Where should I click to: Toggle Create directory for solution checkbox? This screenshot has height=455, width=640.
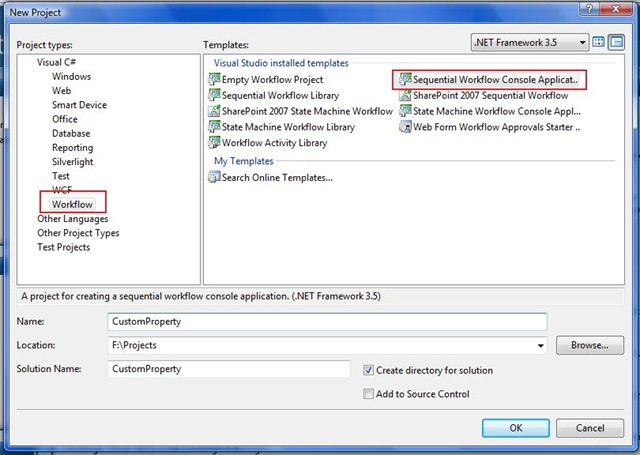click(368, 370)
